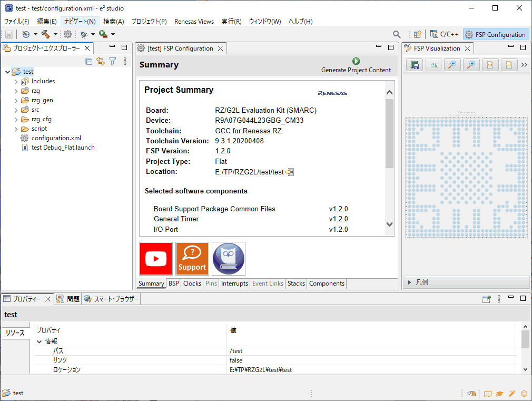Switch to the Components tab
Viewport: 532px width, 401px height.
pyautogui.click(x=327, y=283)
